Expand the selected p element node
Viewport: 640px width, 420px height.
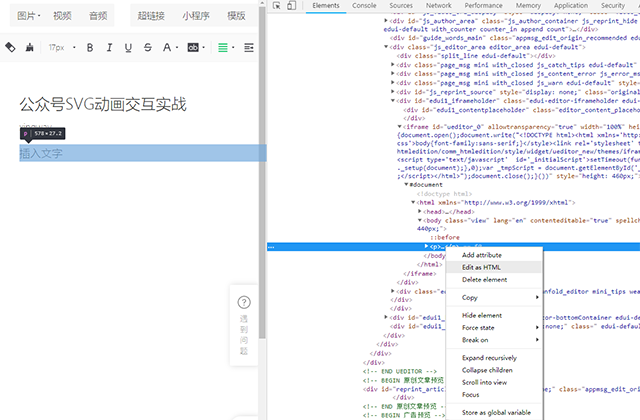coord(427,245)
